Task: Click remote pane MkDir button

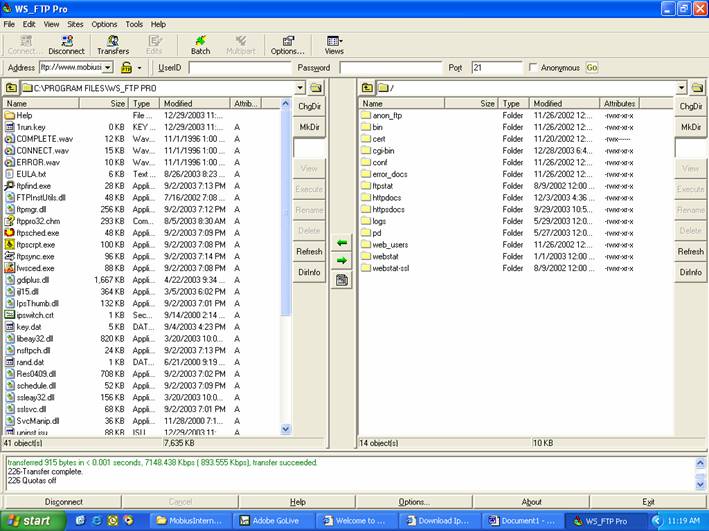Action: point(691,128)
